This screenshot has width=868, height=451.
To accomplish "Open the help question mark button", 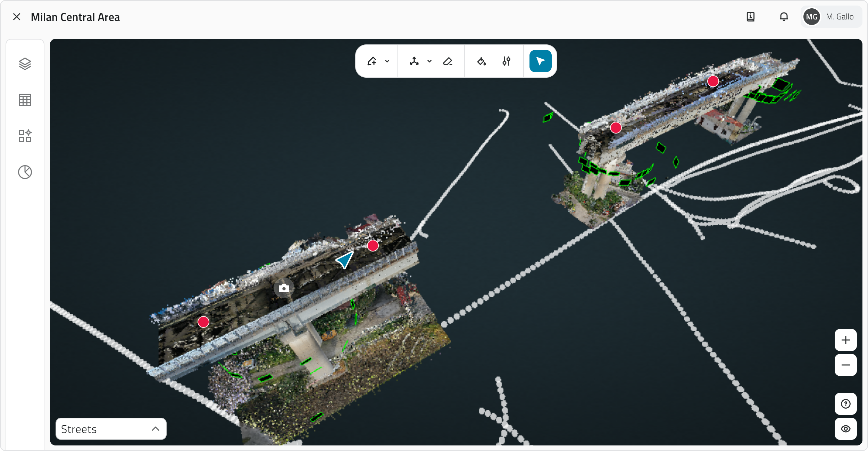I will [846, 404].
